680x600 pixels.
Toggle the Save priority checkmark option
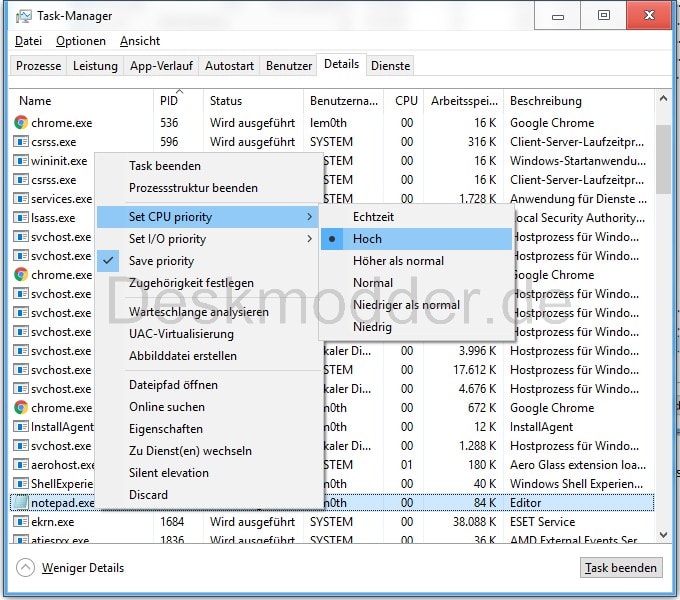tap(161, 261)
